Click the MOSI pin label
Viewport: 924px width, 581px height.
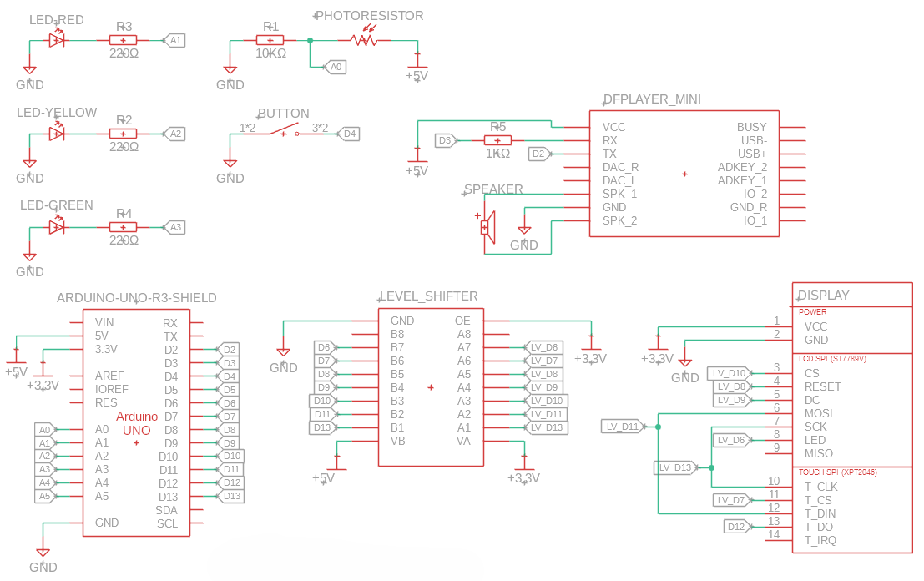point(818,414)
